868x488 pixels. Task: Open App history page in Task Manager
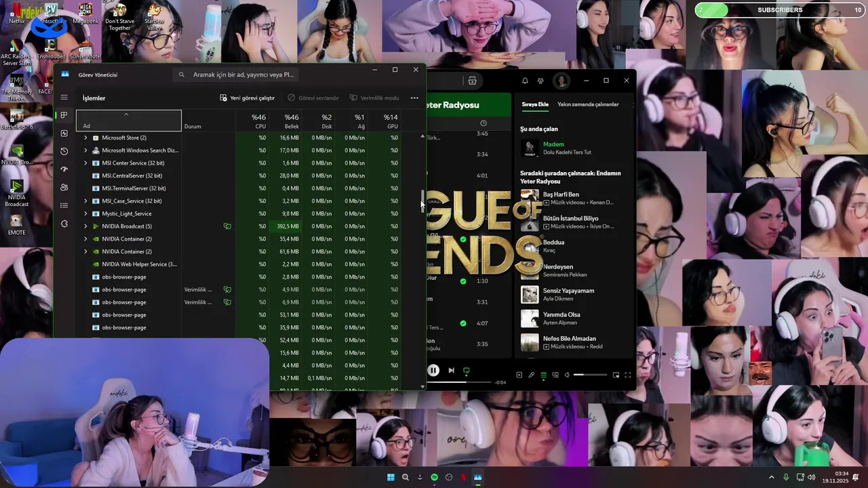click(64, 151)
